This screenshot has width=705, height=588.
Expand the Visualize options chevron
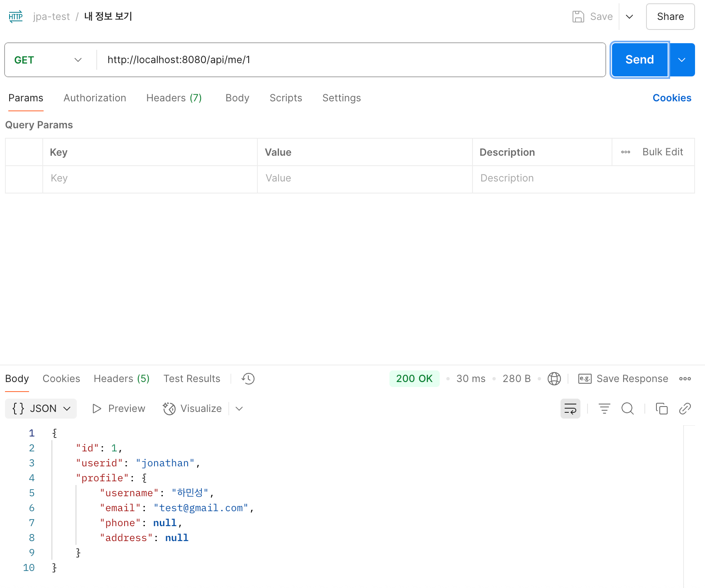click(239, 409)
